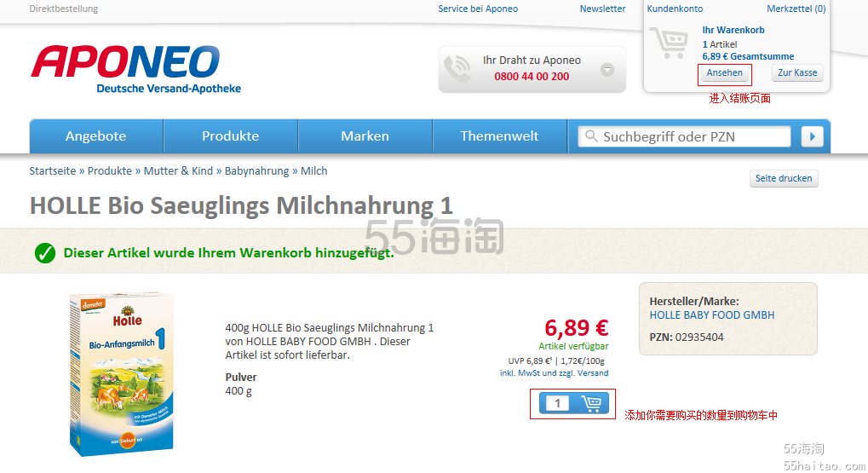
Task: Click the Aponeo logo
Action: point(136,69)
